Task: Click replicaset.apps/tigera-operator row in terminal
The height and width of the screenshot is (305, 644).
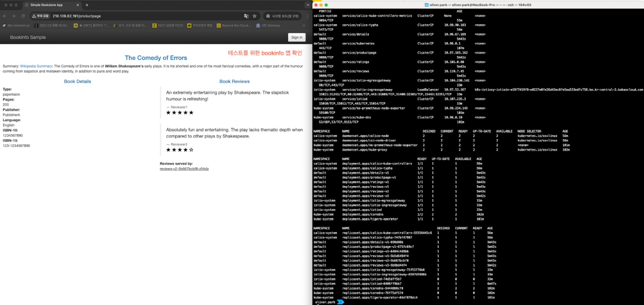Action: click(405, 297)
